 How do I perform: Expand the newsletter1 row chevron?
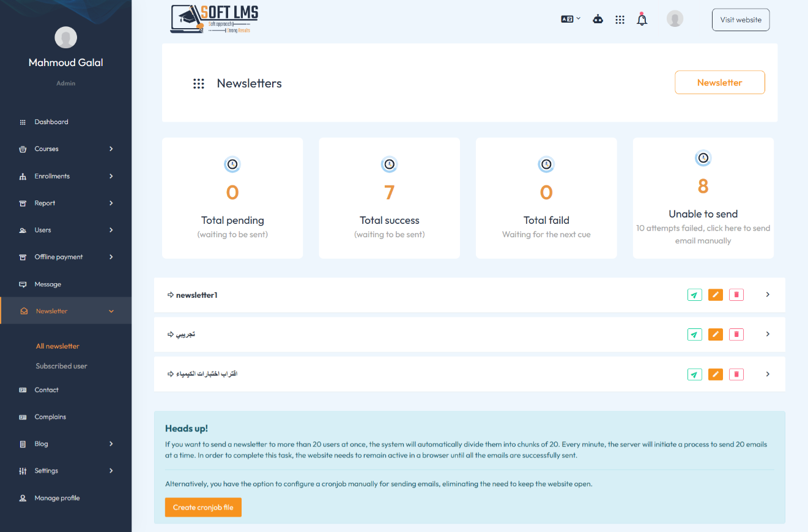pyautogui.click(x=768, y=295)
